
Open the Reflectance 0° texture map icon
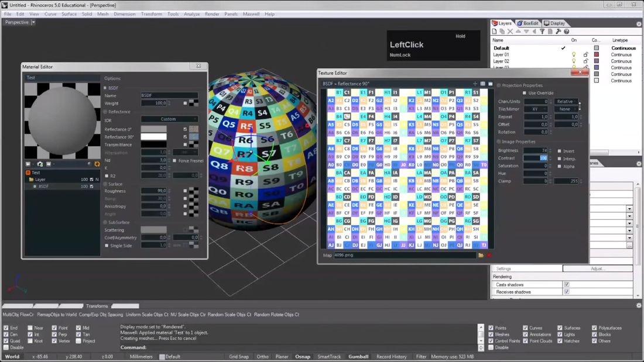(193, 129)
